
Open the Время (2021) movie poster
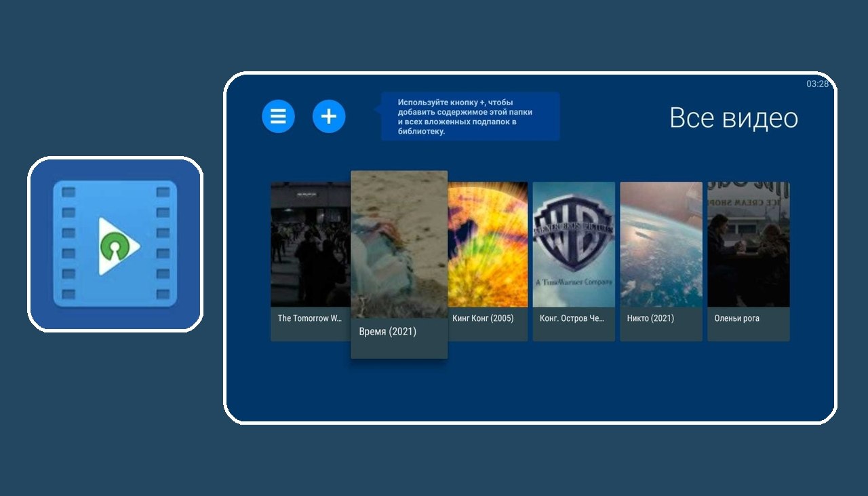(399, 244)
